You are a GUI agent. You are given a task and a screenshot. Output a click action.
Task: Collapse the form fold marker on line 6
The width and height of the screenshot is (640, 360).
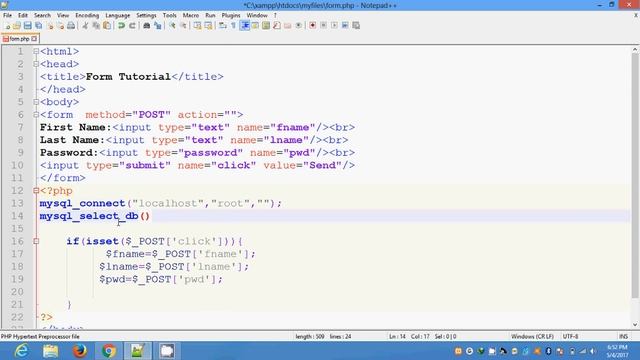(36, 115)
